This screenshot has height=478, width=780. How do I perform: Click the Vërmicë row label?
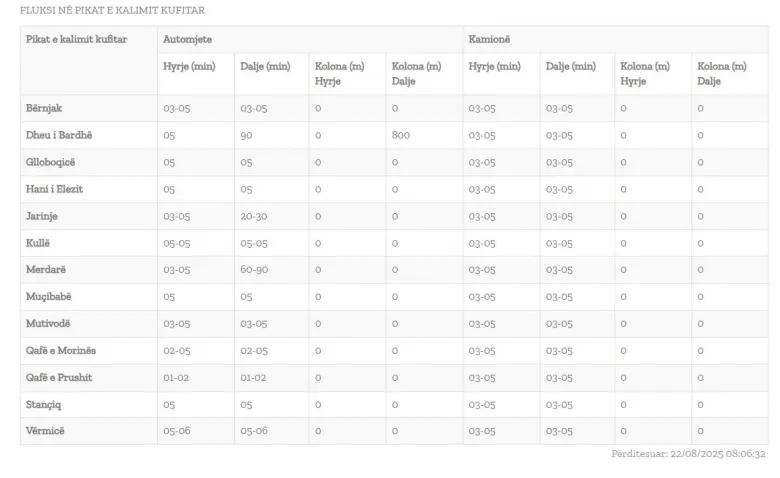point(46,432)
